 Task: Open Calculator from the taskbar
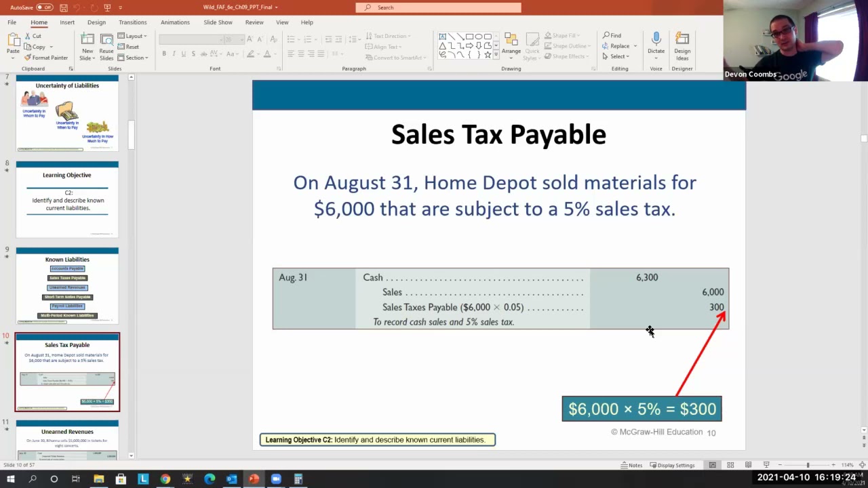click(x=298, y=479)
